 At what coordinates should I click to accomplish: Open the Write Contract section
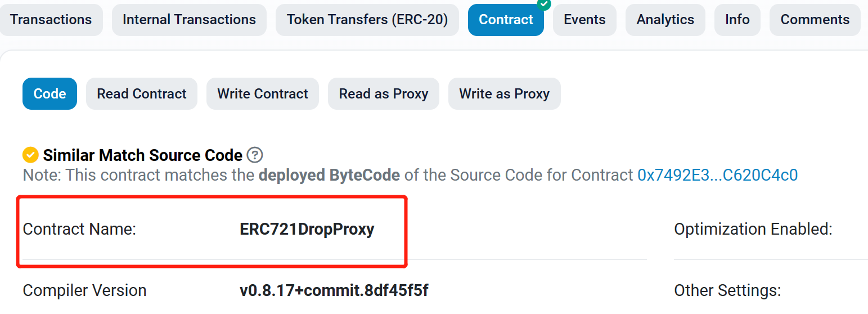[x=263, y=94]
